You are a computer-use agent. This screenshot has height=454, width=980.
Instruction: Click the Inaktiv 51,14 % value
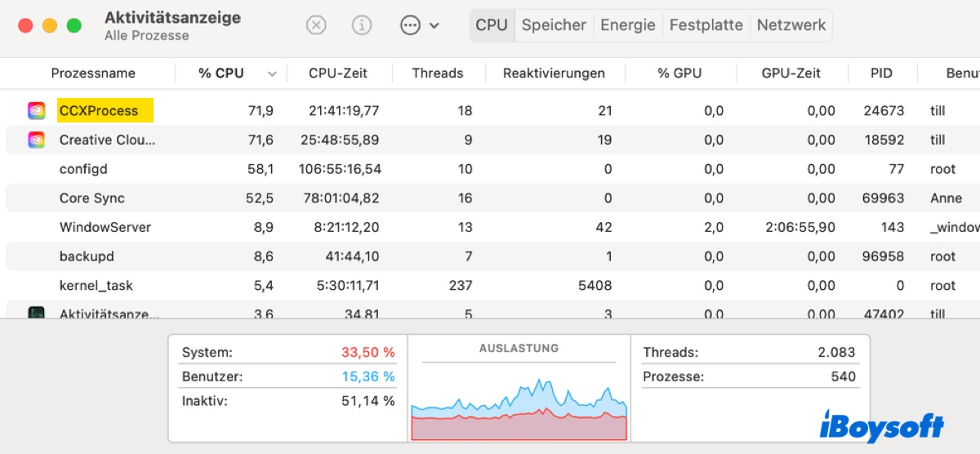pos(367,401)
